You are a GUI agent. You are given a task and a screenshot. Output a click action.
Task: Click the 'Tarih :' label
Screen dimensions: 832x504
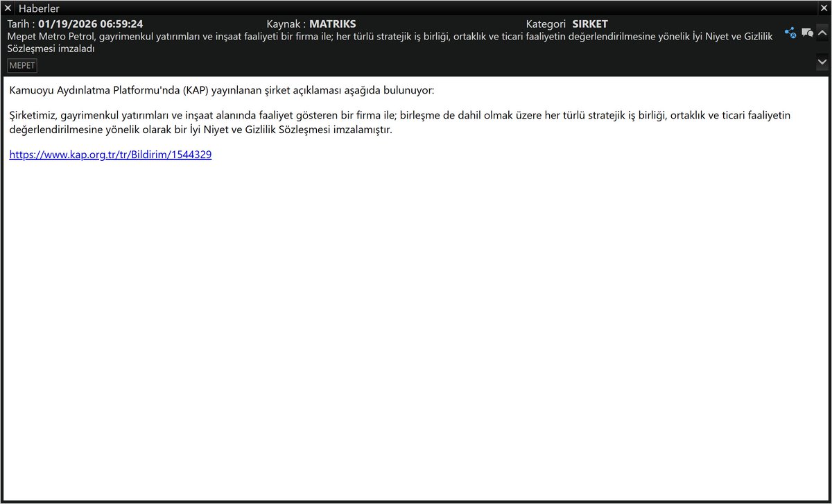(x=21, y=24)
